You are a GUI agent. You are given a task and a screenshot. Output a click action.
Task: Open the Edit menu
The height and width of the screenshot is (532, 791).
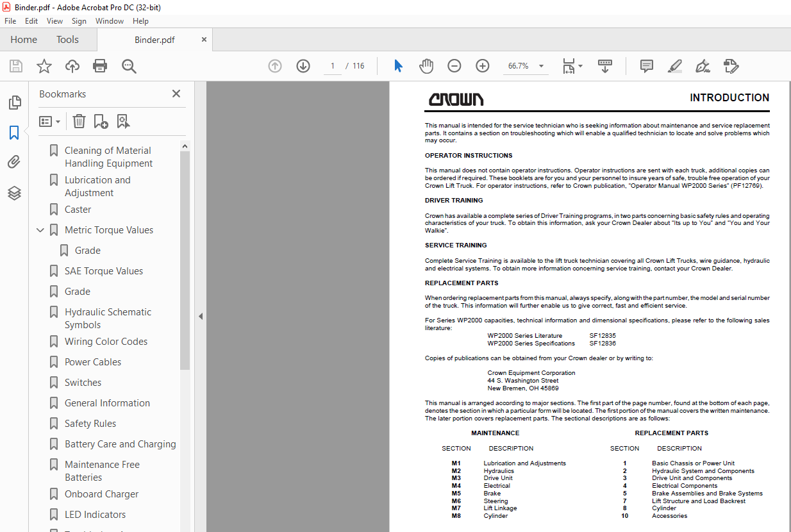31,21
